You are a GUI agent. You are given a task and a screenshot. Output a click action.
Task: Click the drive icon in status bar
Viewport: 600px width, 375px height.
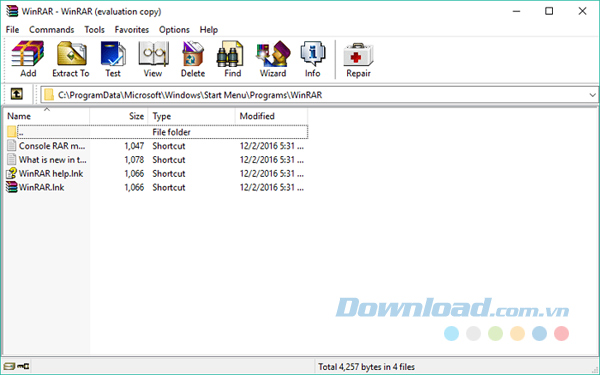point(10,366)
